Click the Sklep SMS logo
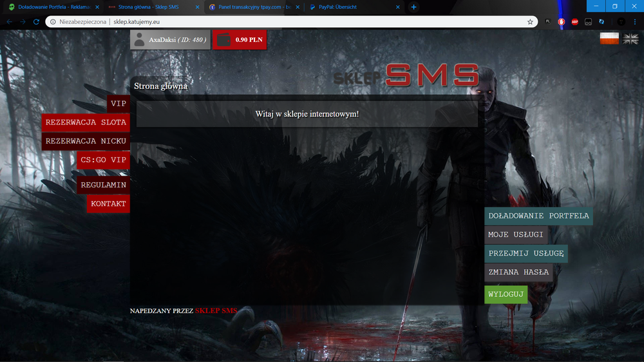Viewport: 644px width, 362px height. pyautogui.click(x=406, y=75)
